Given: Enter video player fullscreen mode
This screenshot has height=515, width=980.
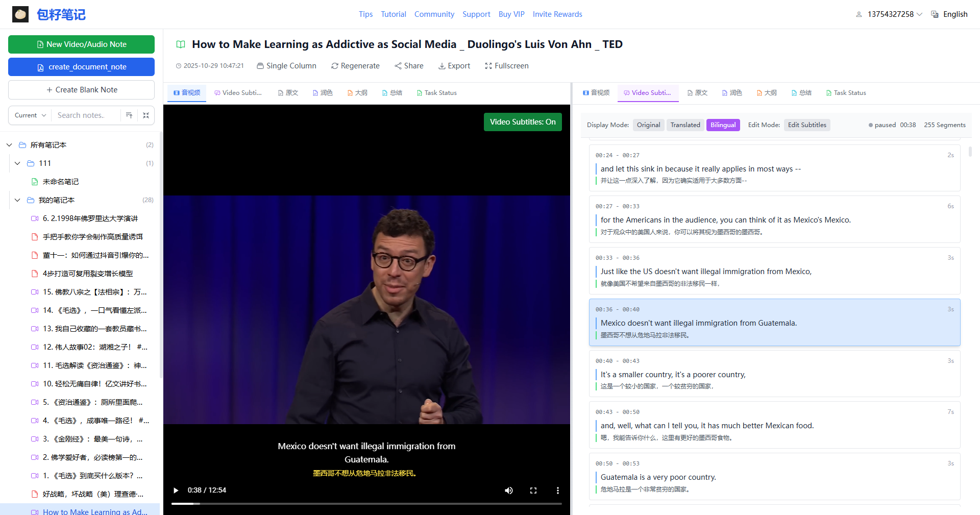Looking at the screenshot, I should [533, 491].
